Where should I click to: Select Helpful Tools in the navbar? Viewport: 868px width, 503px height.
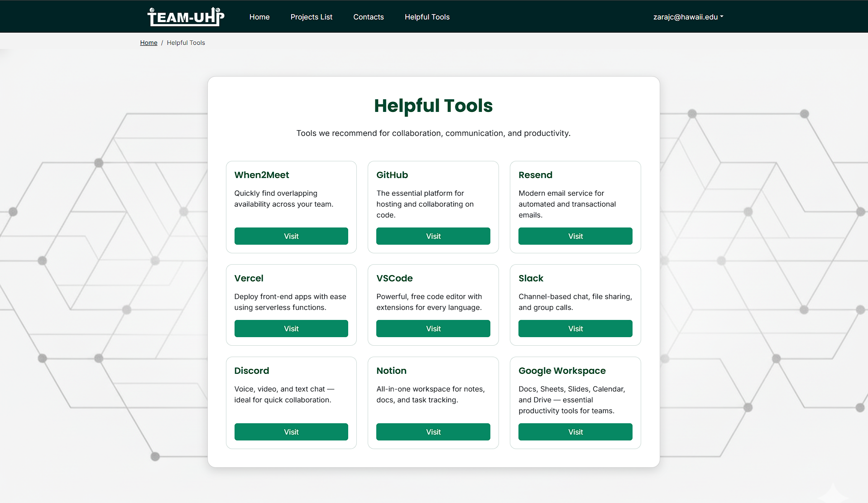(427, 17)
